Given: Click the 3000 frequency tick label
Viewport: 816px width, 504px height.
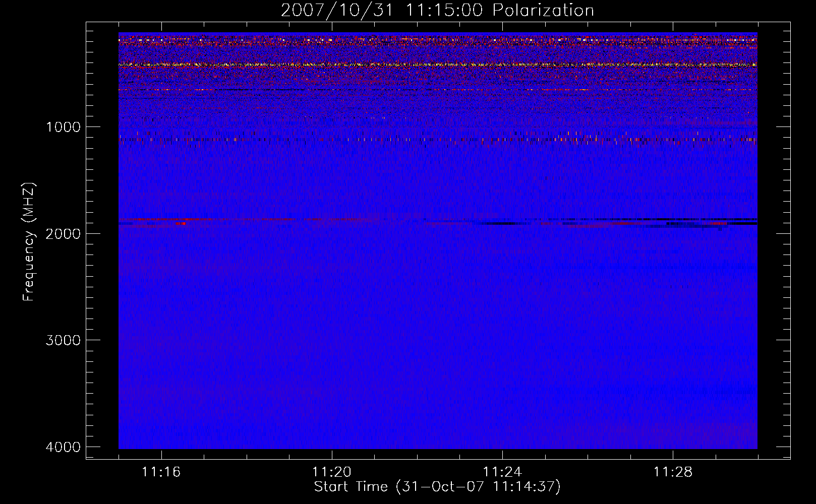Looking at the screenshot, I should point(63,340).
